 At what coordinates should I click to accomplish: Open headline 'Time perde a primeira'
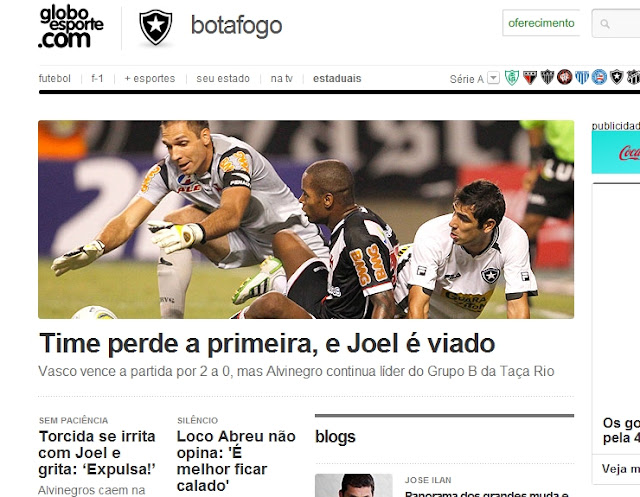267,344
